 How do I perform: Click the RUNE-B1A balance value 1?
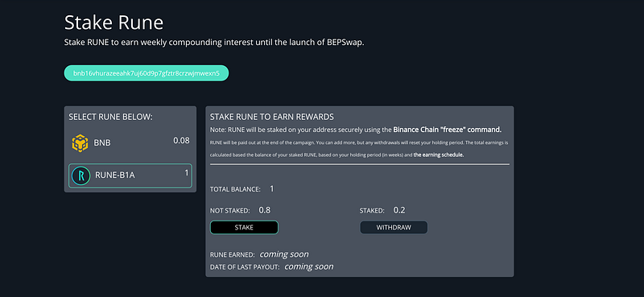[187, 173]
